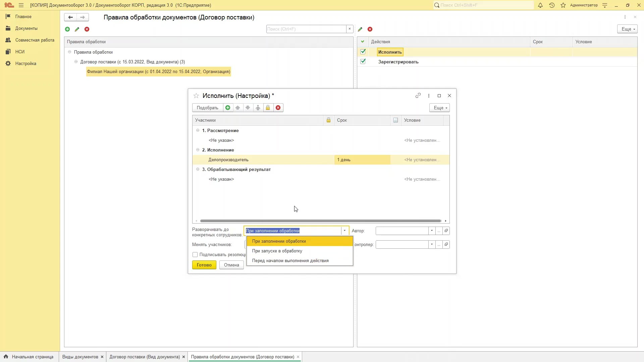
Task: Click the Подобрать button
Action: [x=207, y=108]
